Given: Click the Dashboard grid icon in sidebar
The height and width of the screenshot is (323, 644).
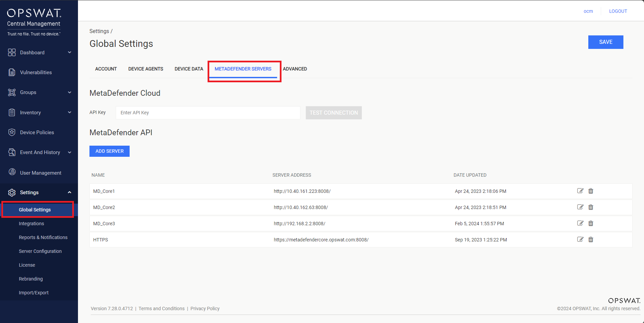Looking at the screenshot, I should [x=12, y=52].
